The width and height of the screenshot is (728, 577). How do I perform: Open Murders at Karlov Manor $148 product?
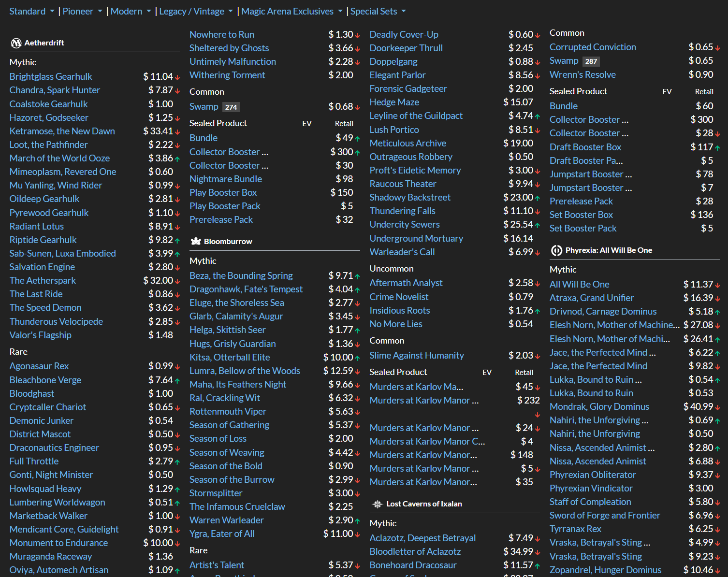(423, 455)
